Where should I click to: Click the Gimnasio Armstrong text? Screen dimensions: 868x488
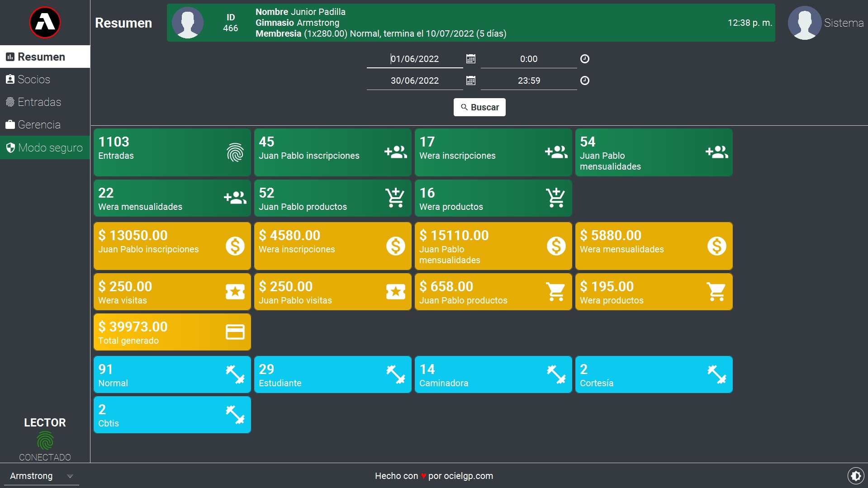(297, 23)
